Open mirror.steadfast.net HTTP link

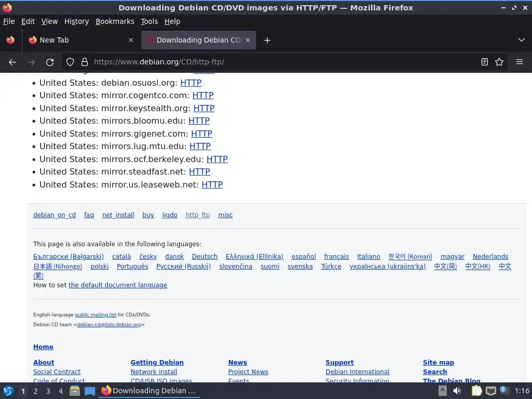(199, 171)
